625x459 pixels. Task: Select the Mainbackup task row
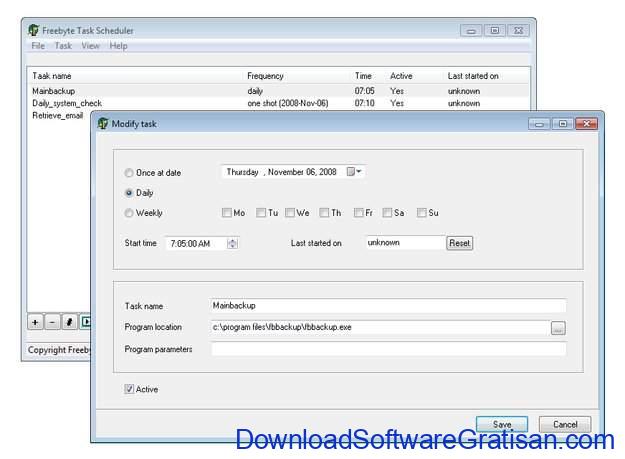point(279,91)
